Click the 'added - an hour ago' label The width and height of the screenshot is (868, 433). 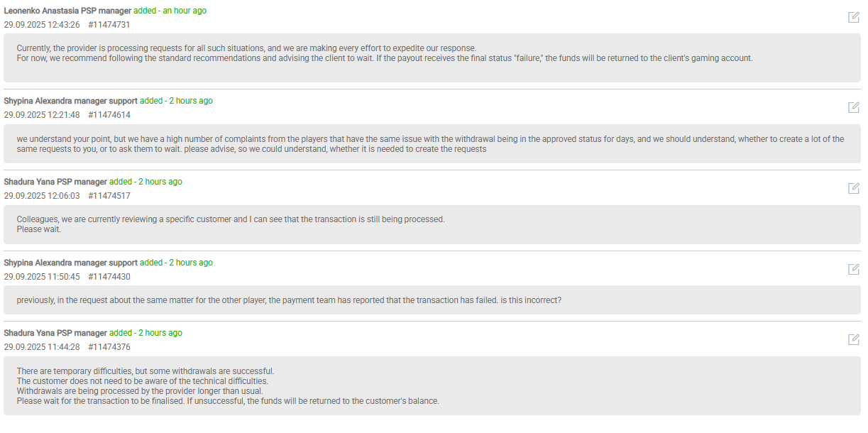click(x=170, y=11)
